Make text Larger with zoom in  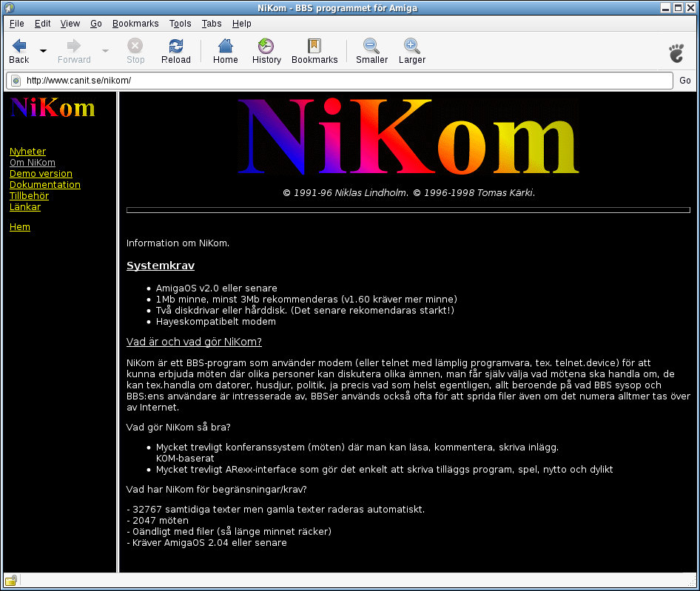tap(411, 51)
